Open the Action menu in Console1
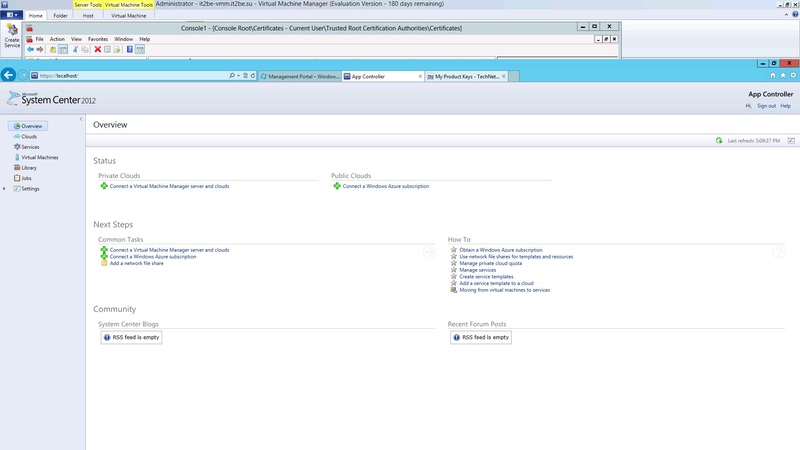This screenshot has width=800, height=450. [x=57, y=39]
